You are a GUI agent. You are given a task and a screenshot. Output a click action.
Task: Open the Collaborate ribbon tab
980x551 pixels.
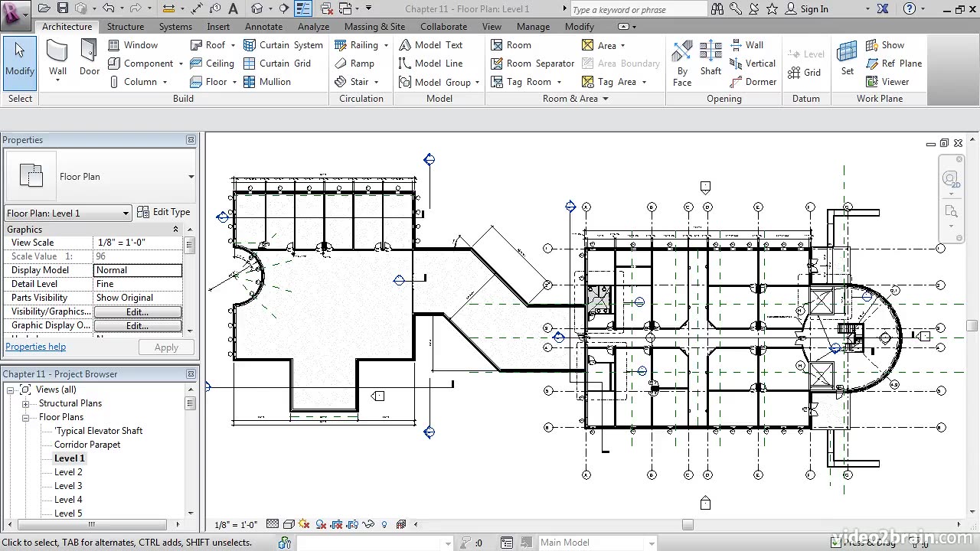click(x=443, y=27)
